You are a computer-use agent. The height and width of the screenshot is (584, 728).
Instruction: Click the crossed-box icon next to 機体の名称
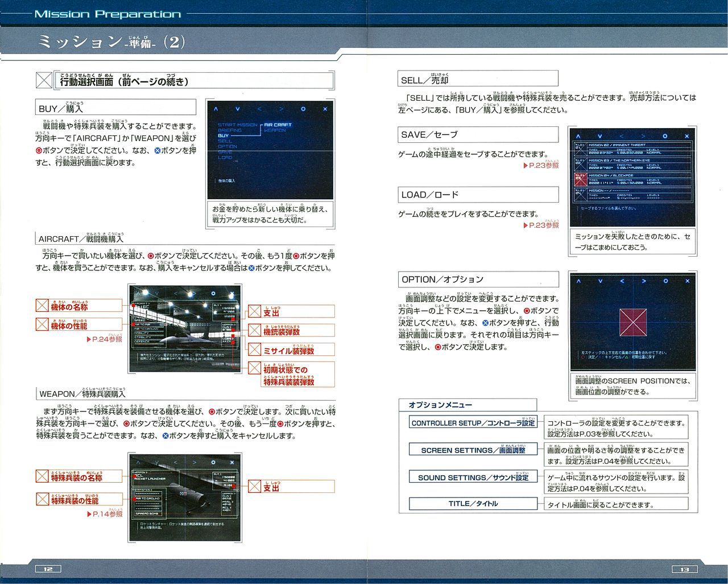pos(42,305)
